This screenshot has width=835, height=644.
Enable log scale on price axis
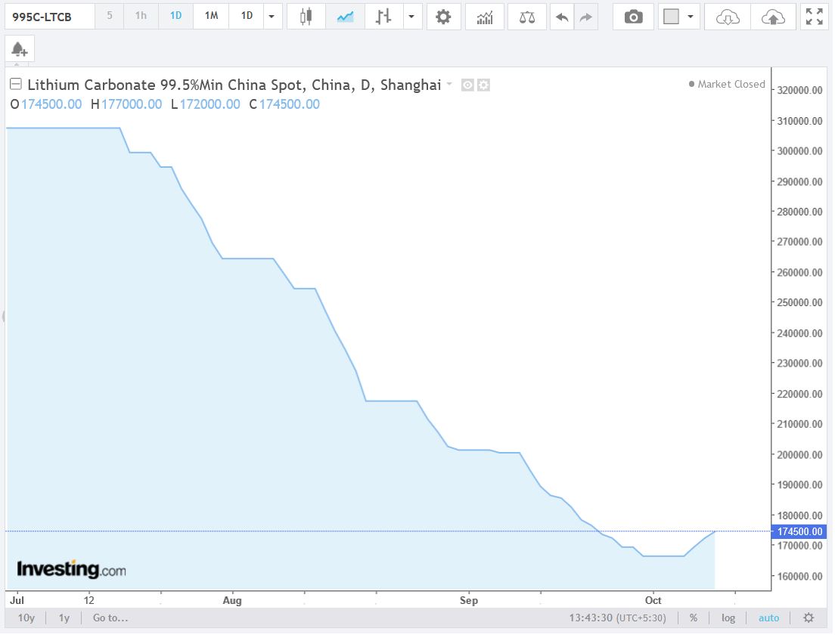pyautogui.click(x=728, y=618)
